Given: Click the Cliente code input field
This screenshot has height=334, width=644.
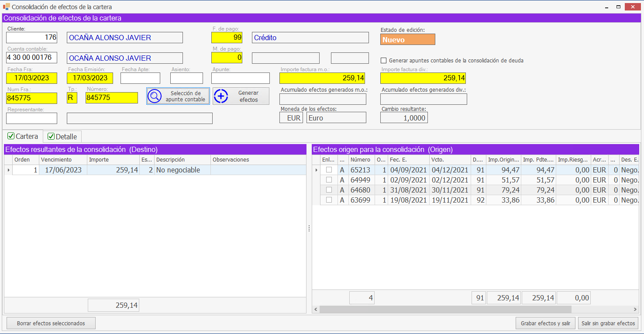Looking at the screenshot, I should 32,38.
